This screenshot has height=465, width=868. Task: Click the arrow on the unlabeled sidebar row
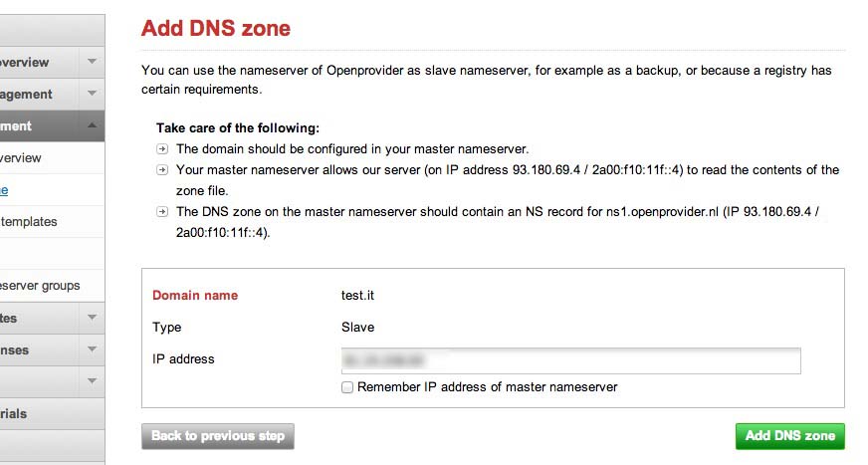(x=92, y=381)
